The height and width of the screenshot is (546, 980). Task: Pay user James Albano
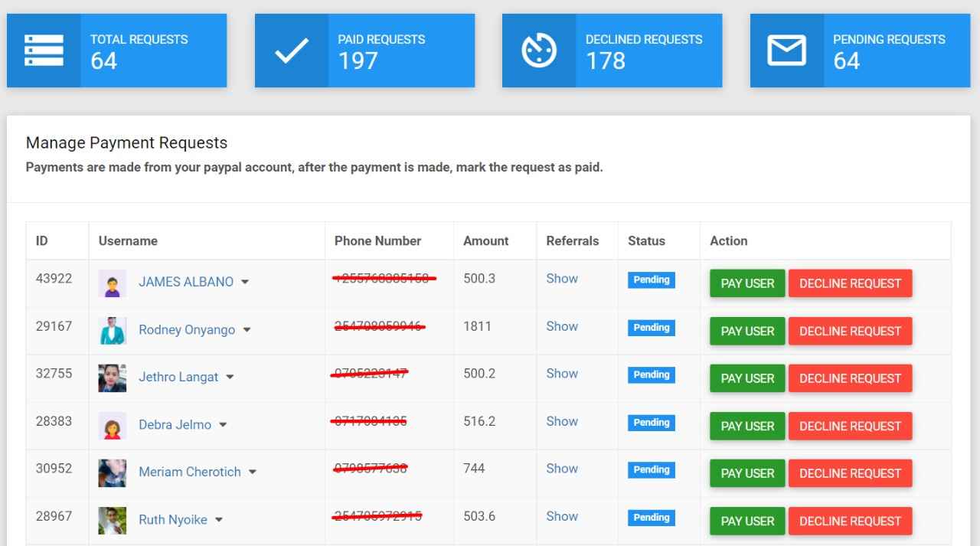(x=747, y=283)
